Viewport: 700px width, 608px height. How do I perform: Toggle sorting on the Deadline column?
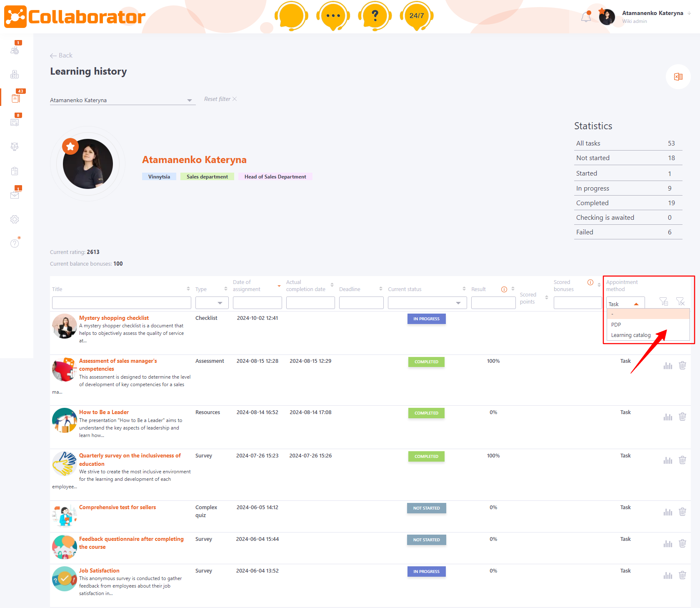[x=380, y=288]
